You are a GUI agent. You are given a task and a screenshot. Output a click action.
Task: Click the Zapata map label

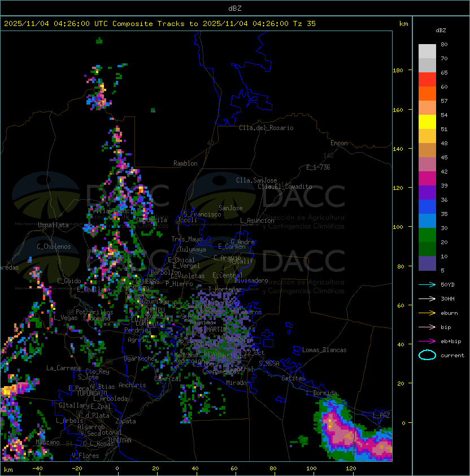[x=125, y=421]
